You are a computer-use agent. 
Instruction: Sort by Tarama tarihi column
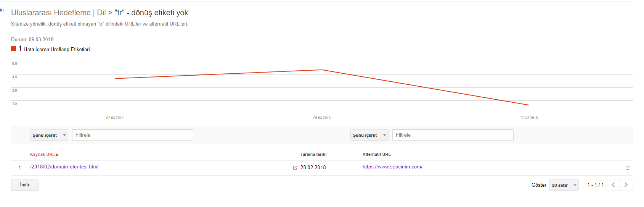pos(313,155)
